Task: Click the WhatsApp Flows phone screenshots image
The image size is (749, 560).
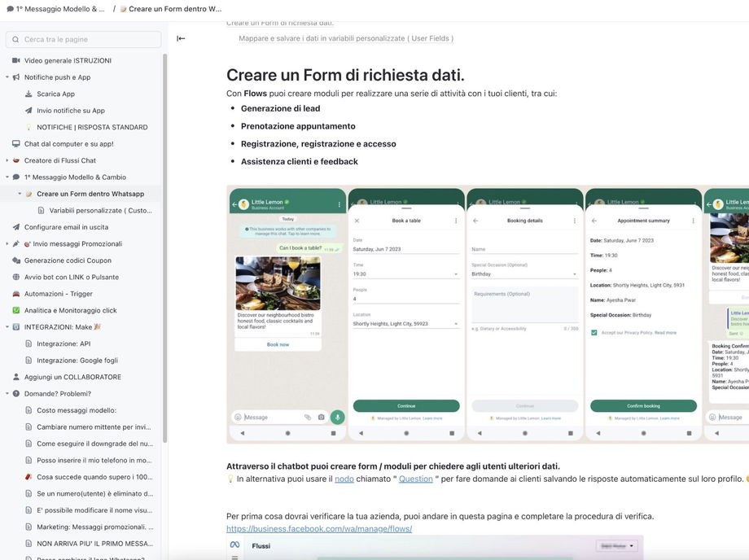Action: click(x=488, y=315)
